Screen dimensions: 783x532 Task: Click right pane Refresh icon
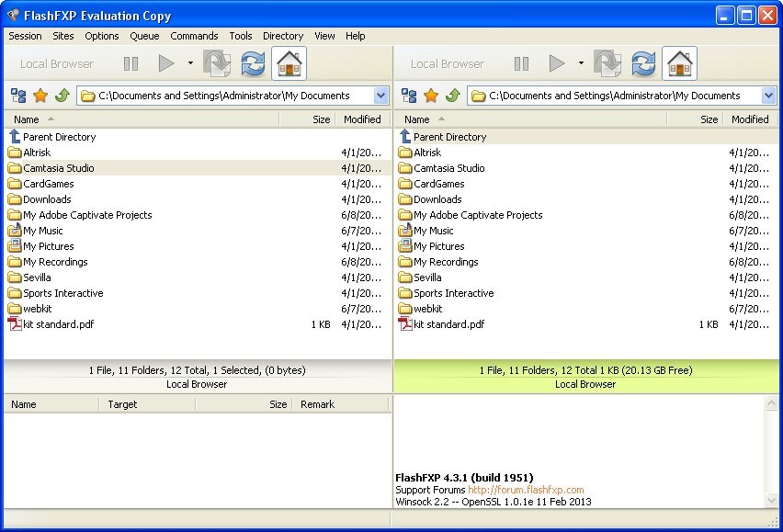[643, 63]
